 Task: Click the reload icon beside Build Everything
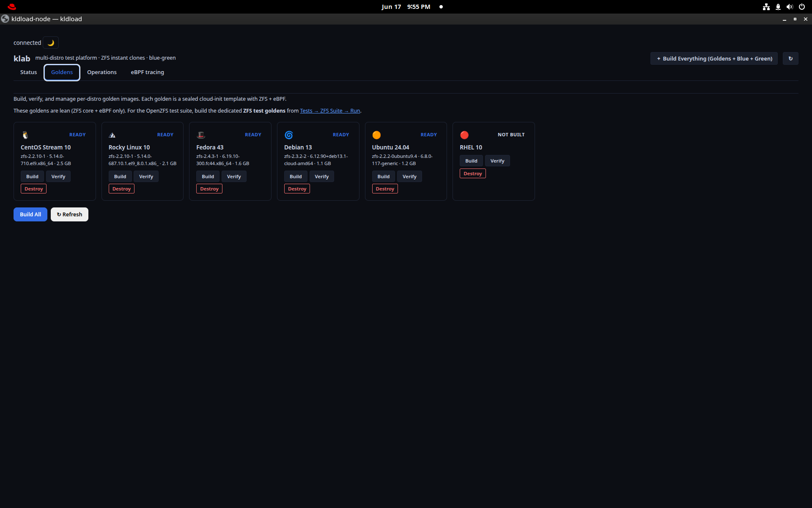[x=790, y=58]
